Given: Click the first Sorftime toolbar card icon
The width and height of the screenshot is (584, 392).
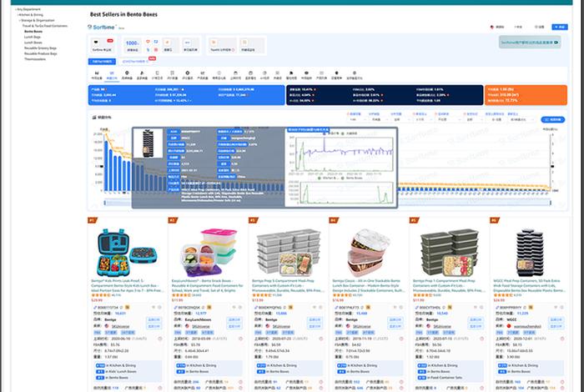Looking at the screenshot, I should 97,43.
